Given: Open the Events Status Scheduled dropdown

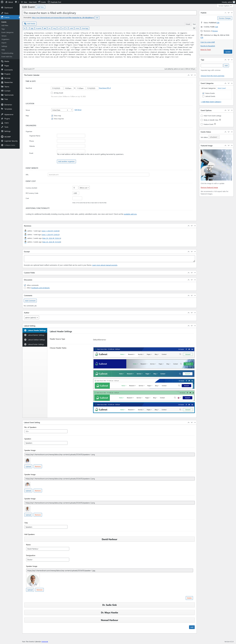Looking at the screenshot, I should [x=214, y=137].
